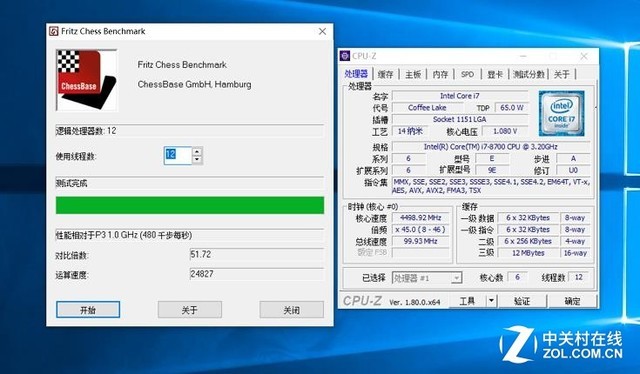Click the green benchmark progress bar
This screenshot has height=374, width=640.
point(190,205)
